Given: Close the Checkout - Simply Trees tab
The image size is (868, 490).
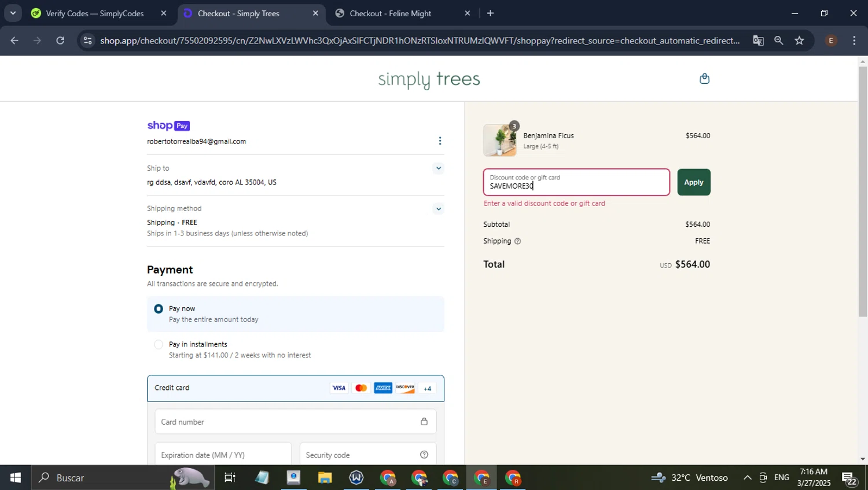Looking at the screenshot, I should click(x=315, y=13).
